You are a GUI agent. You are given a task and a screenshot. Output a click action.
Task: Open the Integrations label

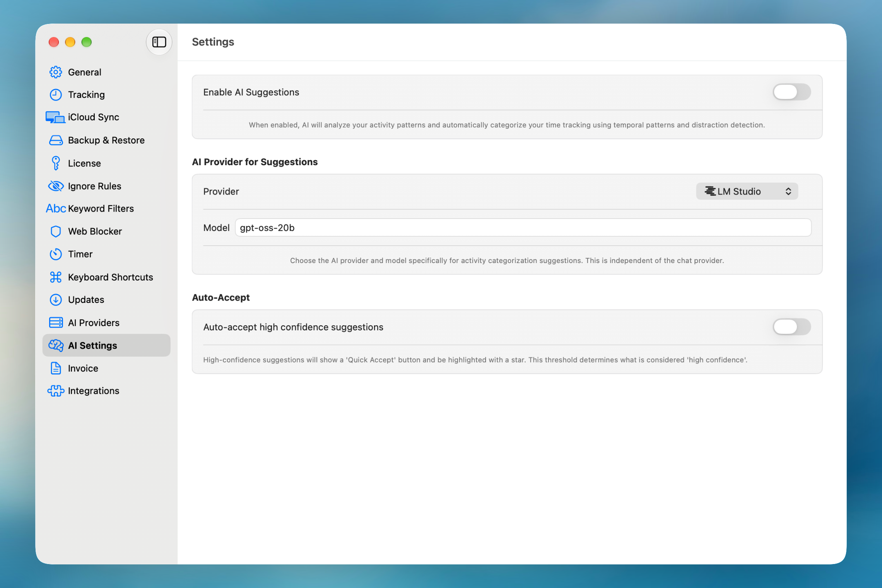tap(94, 391)
